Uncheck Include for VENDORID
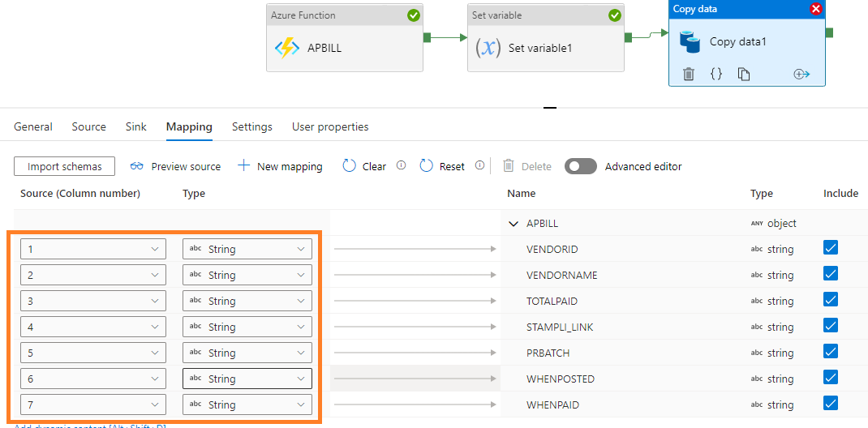The image size is (868, 428). [831, 247]
